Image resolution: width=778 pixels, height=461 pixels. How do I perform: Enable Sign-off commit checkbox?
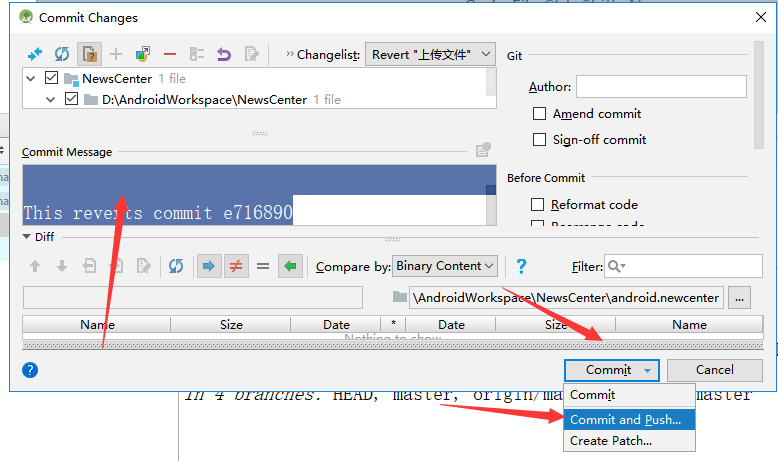[539, 139]
